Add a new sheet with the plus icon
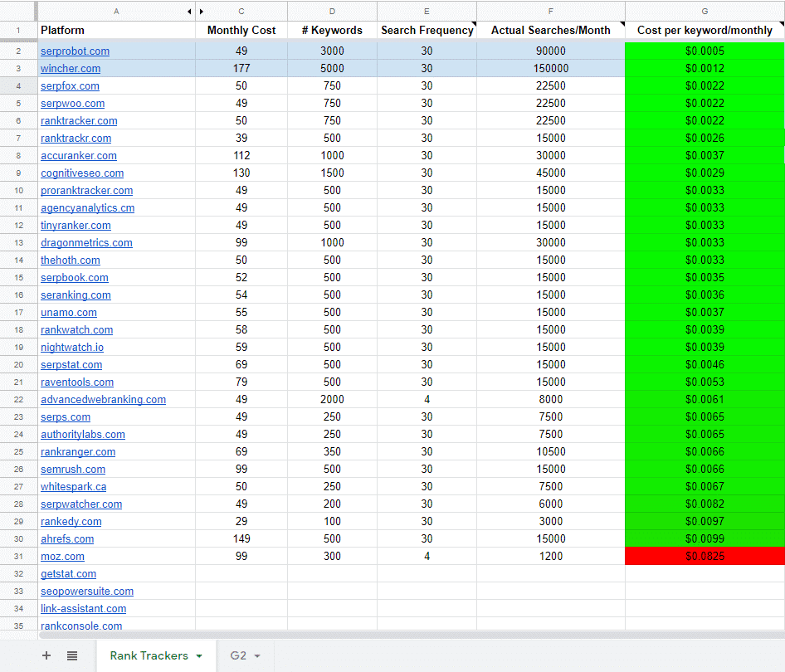The image size is (785, 672). (x=46, y=655)
